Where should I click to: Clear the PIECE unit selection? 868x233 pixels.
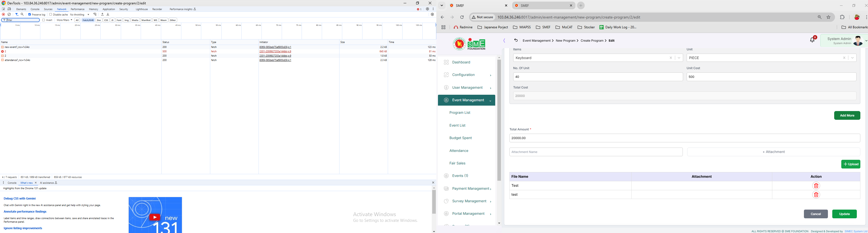[844, 58]
